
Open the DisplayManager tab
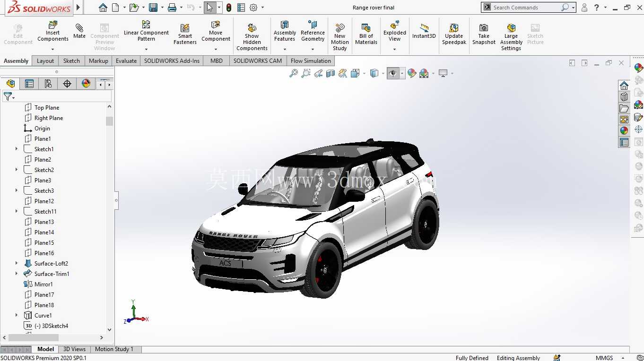coord(86,84)
